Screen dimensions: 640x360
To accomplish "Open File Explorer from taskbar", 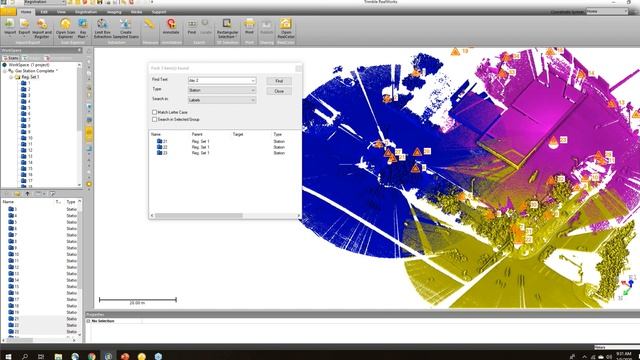I will coord(58,356).
